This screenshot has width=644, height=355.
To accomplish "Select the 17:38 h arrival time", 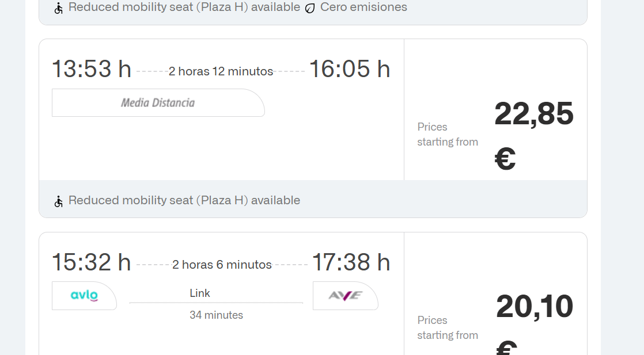I will click(x=351, y=262).
